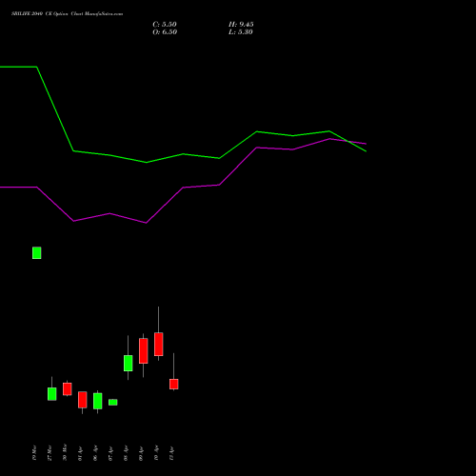
Task: Click the "01 Apr" date axis label
Action: [80, 454]
